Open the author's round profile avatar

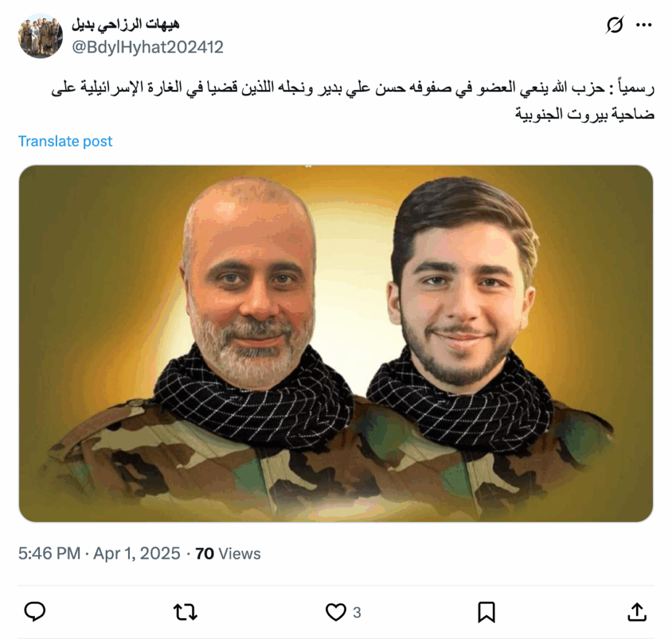point(40,35)
